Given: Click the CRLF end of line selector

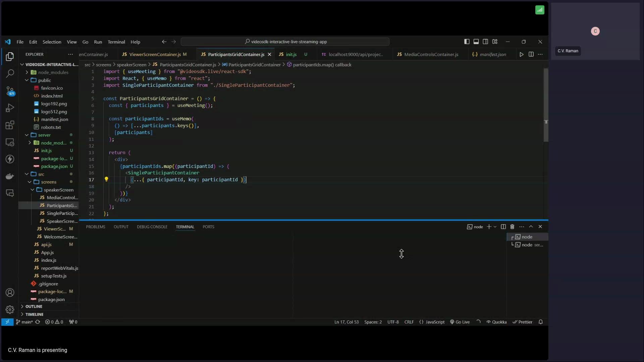Looking at the screenshot, I should coord(409,322).
